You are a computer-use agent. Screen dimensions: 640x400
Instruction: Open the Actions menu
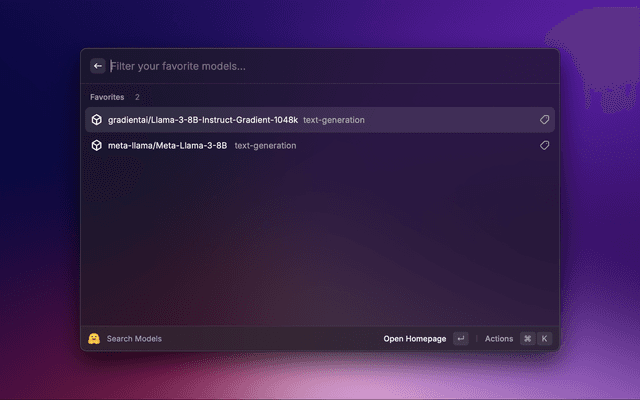[x=498, y=339]
